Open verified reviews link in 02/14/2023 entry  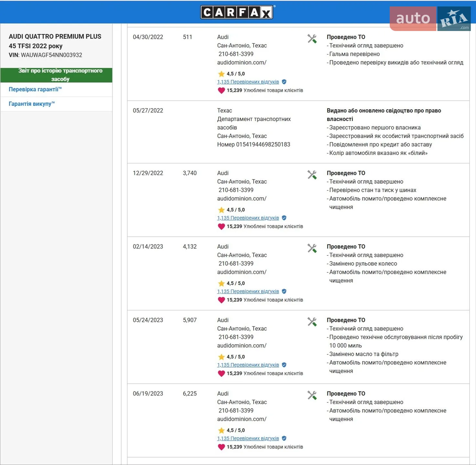[248, 291]
